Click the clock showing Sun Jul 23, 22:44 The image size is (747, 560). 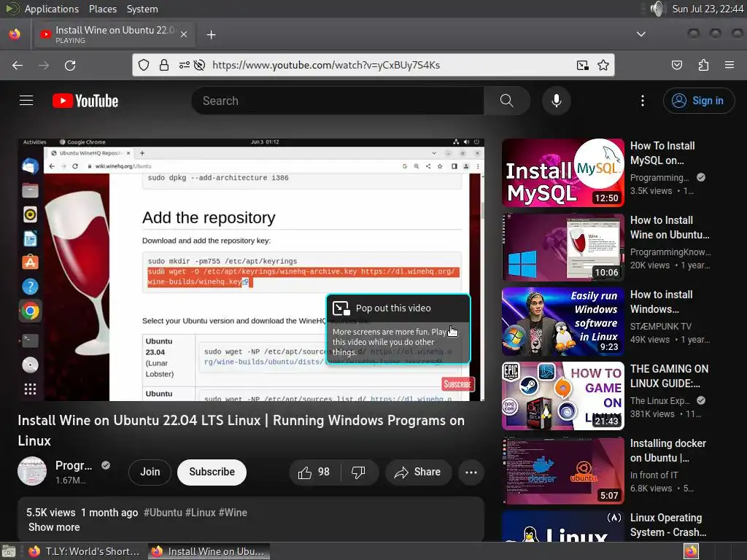(708, 9)
